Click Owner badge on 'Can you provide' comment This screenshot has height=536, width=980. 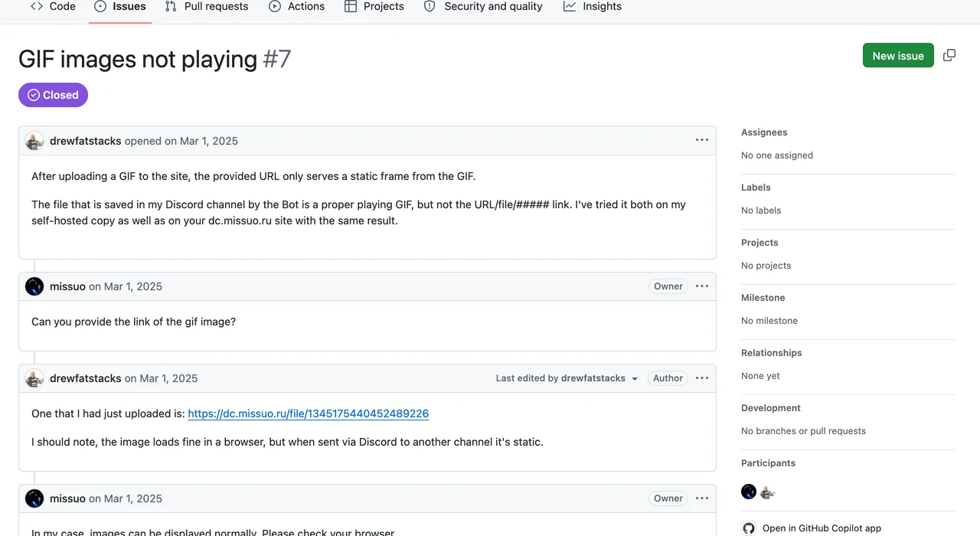point(668,286)
